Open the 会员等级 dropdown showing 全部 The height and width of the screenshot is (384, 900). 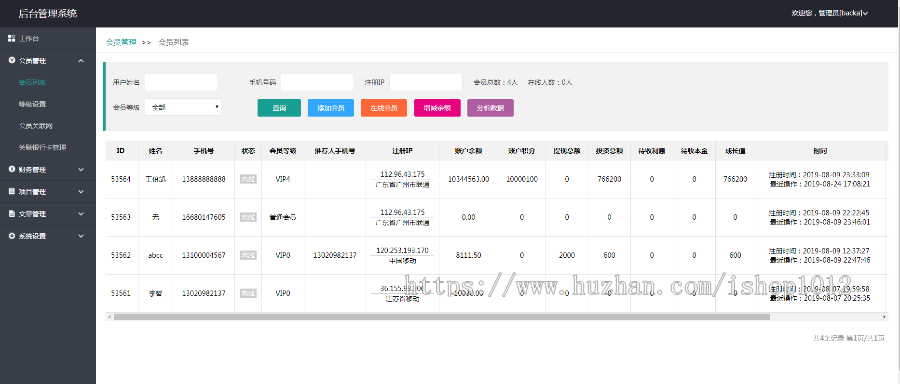(183, 107)
